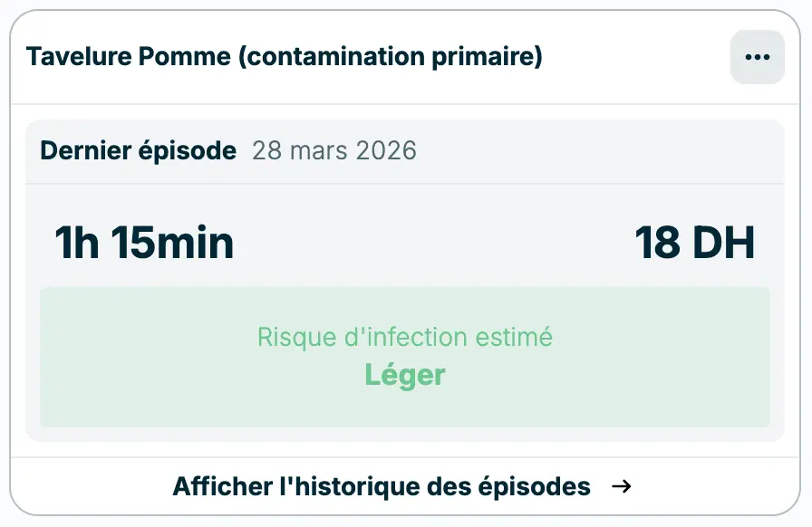Click the 'Risque d'infection estimé' badge

point(405,337)
